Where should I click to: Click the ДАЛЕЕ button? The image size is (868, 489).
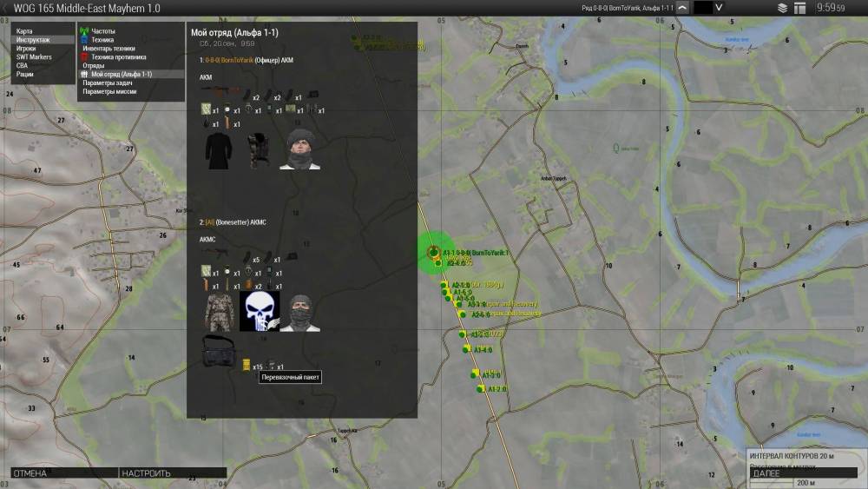[x=803, y=473]
